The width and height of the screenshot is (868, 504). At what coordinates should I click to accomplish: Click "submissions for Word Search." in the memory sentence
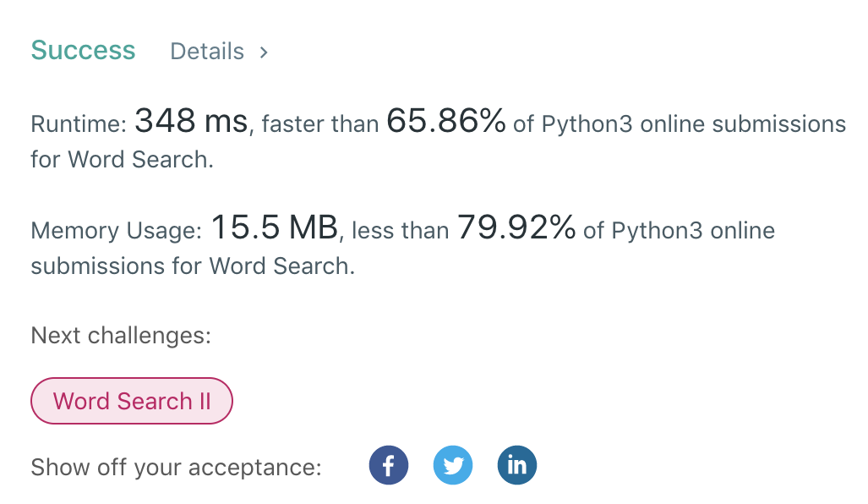click(x=193, y=266)
